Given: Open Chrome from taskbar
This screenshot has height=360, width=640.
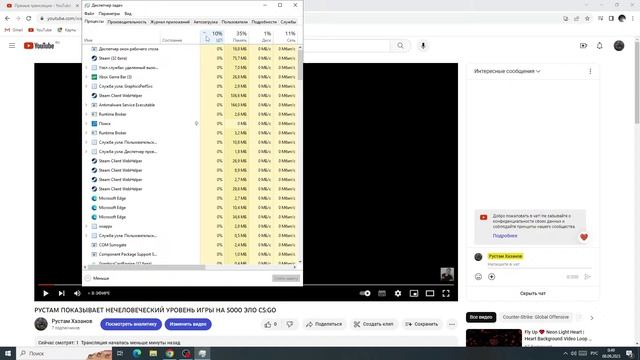Looking at the screenshot, I should pos(170,353).
